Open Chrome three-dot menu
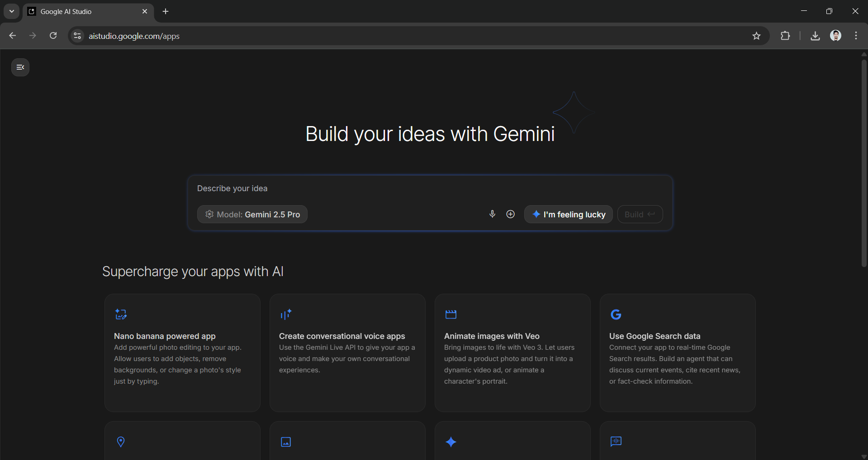The width and height of the screenshot is (868, 460). [x=856, y=36]
